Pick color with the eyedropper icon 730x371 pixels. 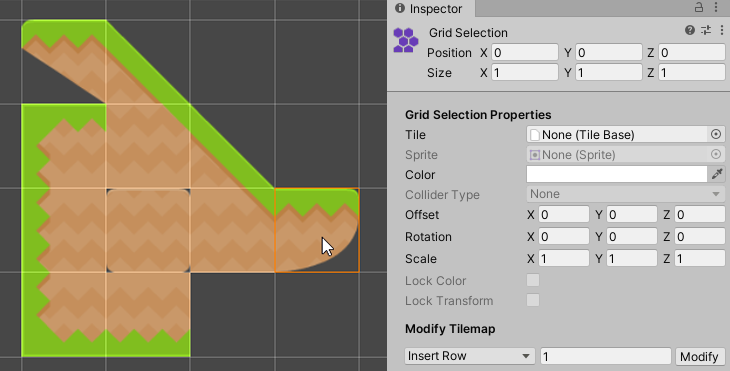pyautogui.click(x=717, y=174)
